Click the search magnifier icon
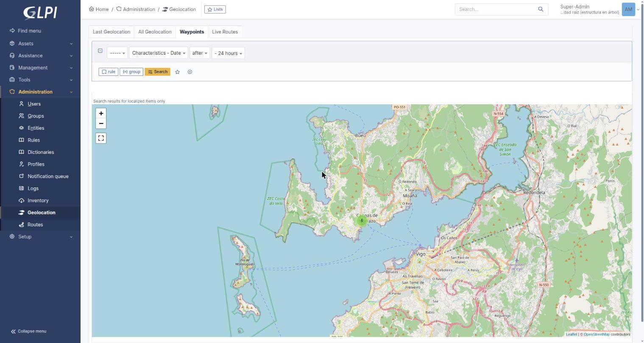 [541, 9]
